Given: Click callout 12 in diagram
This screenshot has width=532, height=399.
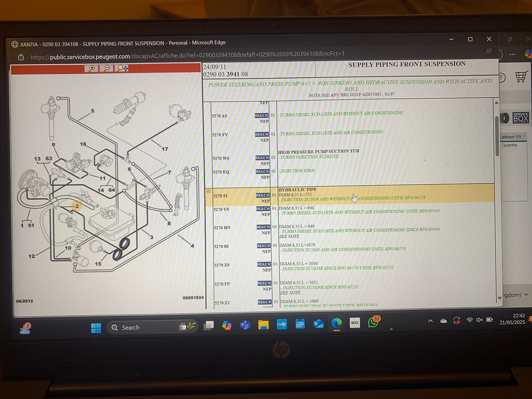Looking at the screenshot, I should (31, 256).
